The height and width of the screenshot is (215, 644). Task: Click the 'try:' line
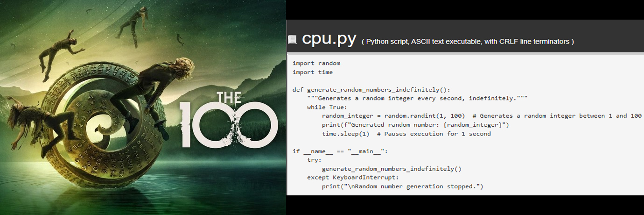(x=315, y=160)
